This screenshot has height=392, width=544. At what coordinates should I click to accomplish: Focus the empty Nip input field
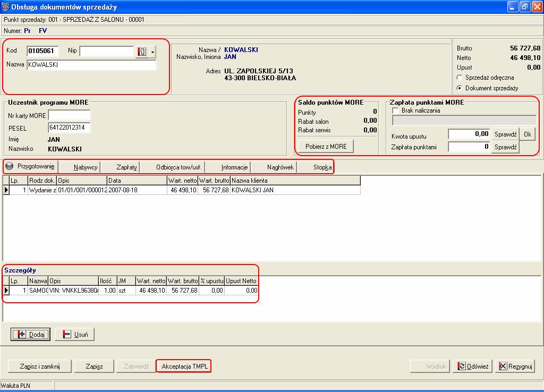[x=106, y=51]
